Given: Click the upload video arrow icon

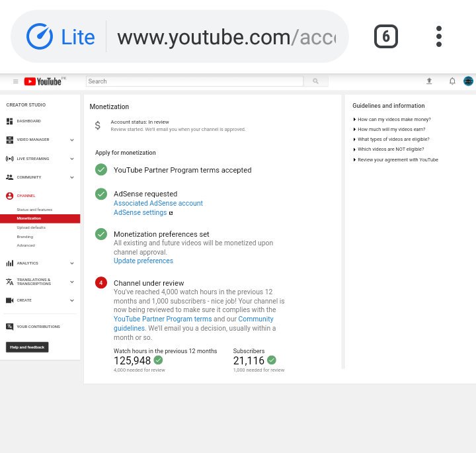Looking at the screenshot, I should pyautogui.click(x=429, y=81).
